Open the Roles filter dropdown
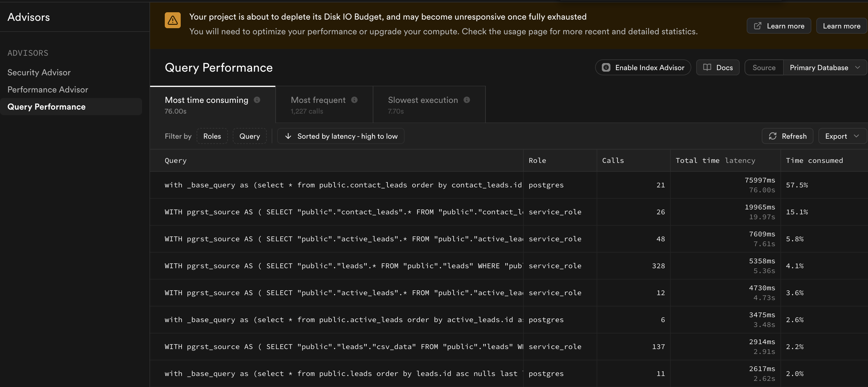 [x=212, y=136]
